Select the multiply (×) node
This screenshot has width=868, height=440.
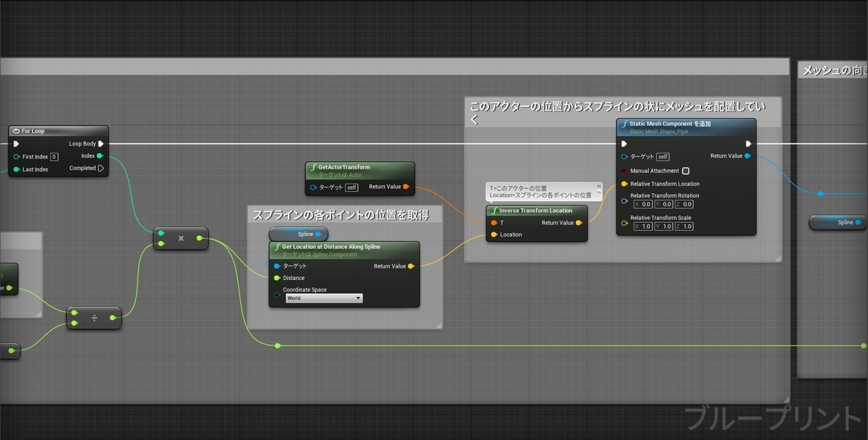coord(181,238)
